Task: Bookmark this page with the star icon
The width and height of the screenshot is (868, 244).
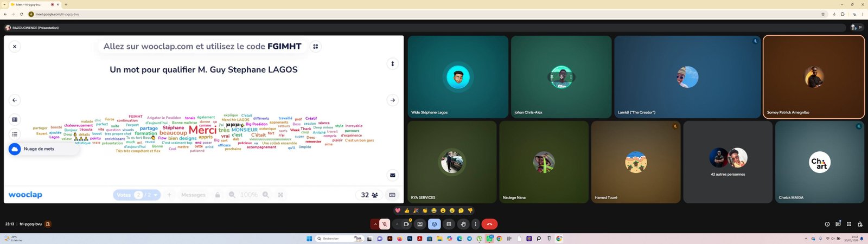Action: click(823, 14)
